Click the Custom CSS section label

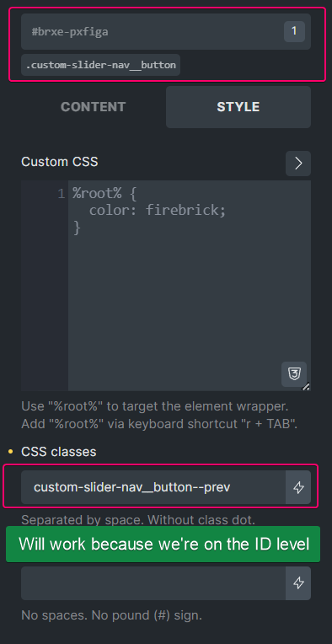(x=60, y=162)
